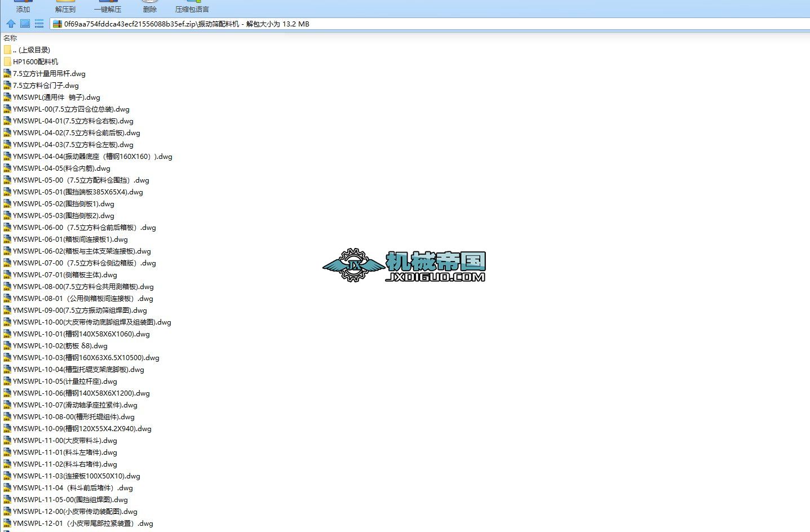Viewport: 810px width, 532px height.
Task: Click the archive path address field
Action: (430, 24)
